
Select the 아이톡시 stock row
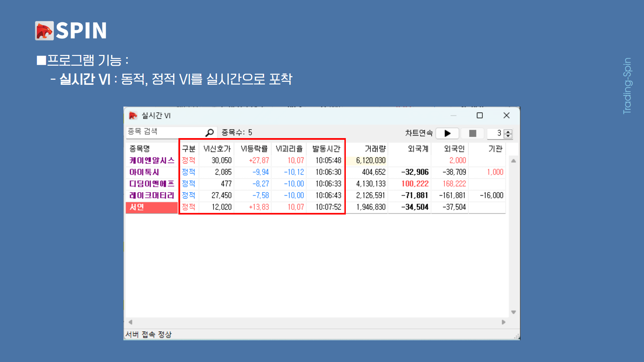pyautogui.click(x=144, y=172)
